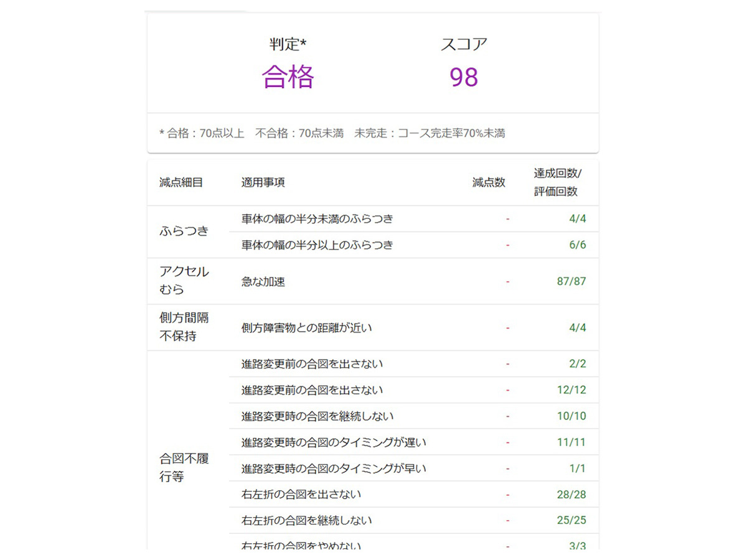This screenshot has width=747, height=560.
Task: Click the 合図不履行等 category cell
Action: click(x=184, y=468)
